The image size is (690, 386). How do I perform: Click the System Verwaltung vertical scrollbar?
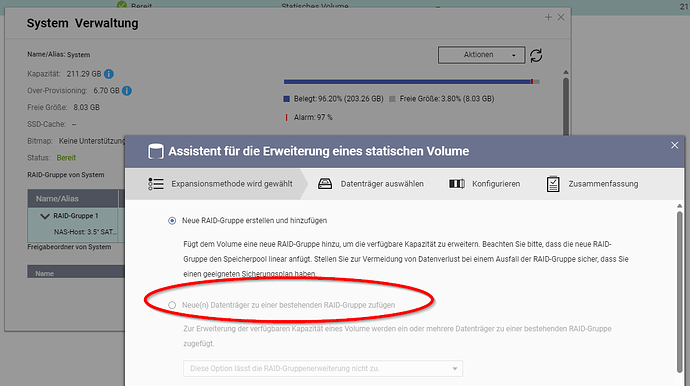point(566,107)
